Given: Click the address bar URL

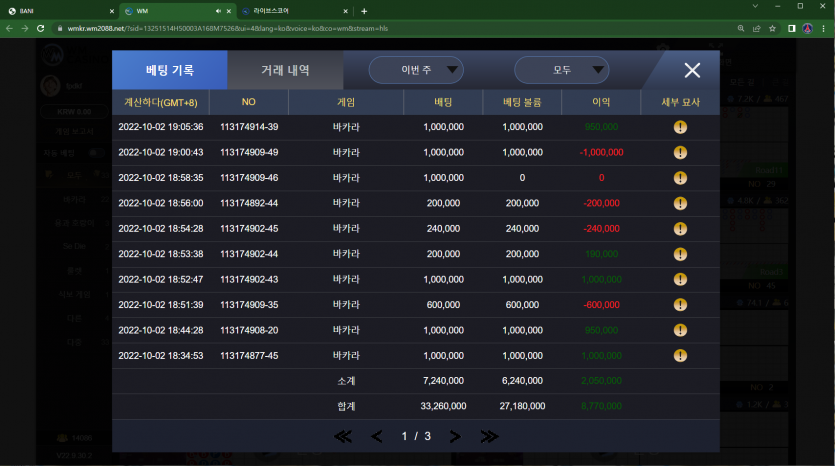Looking at the screenshot, I should tap(228, 29).
